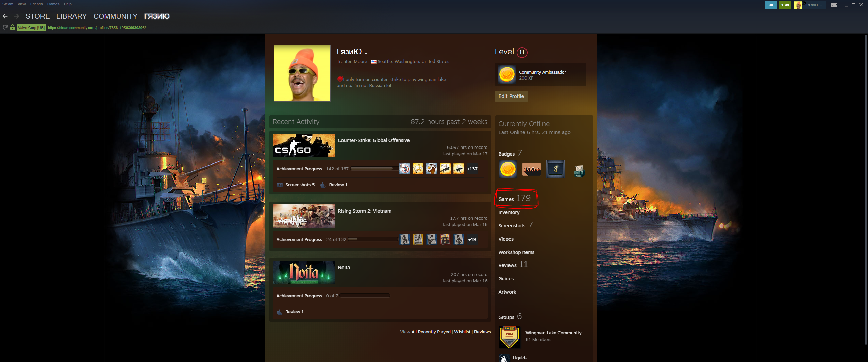
Task: Click the Rising Storm '50' gun achievement icon
Action: tap(432, 239)
